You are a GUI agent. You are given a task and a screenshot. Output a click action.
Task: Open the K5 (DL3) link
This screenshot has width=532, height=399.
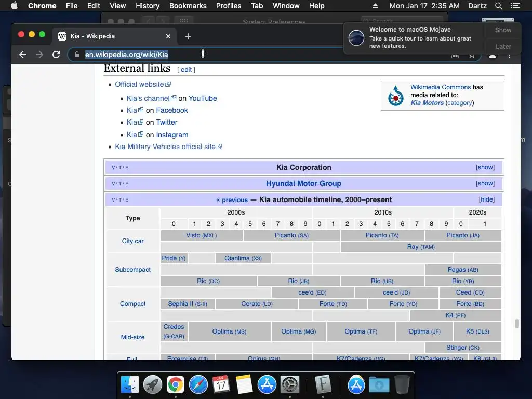[x=477, y=331]
